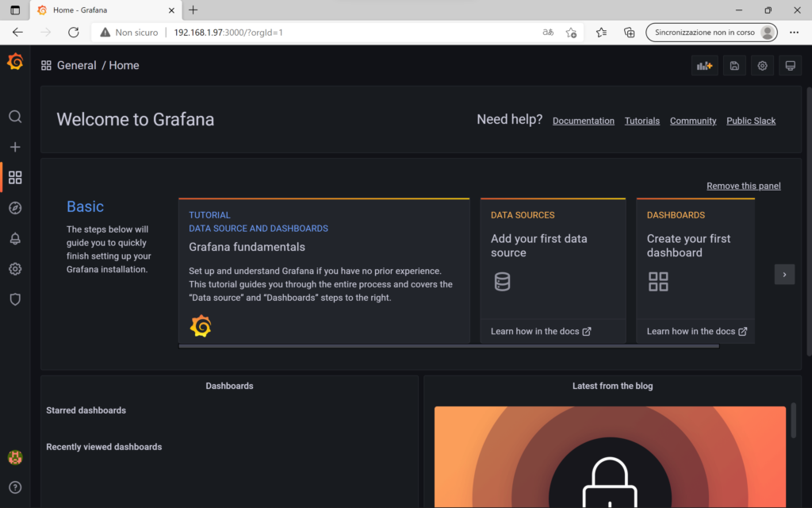
Task: Open the Grafana search with magnifier icon
Action: [x=15, y=117]
